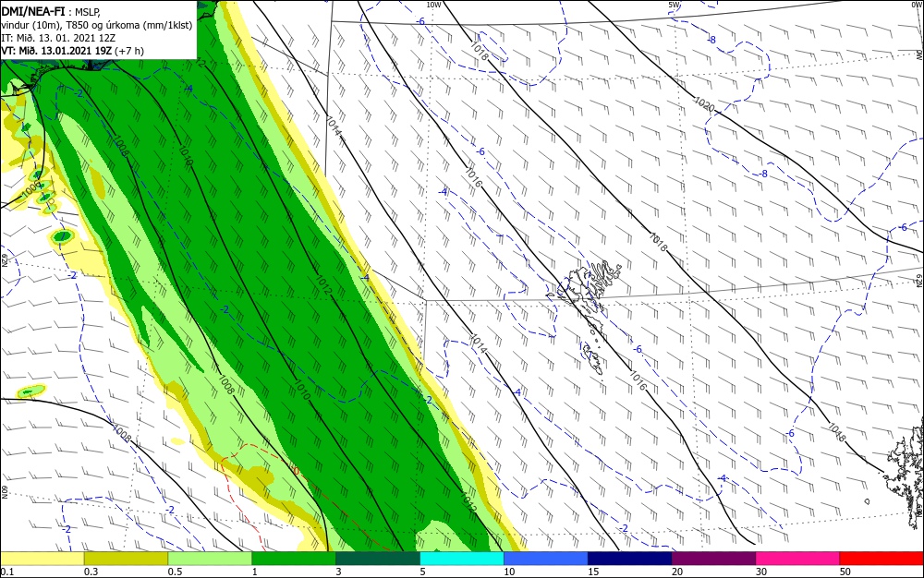Click the legend value "50"
This screenshot has height=578, width=924.
click(x=845, y=572)
